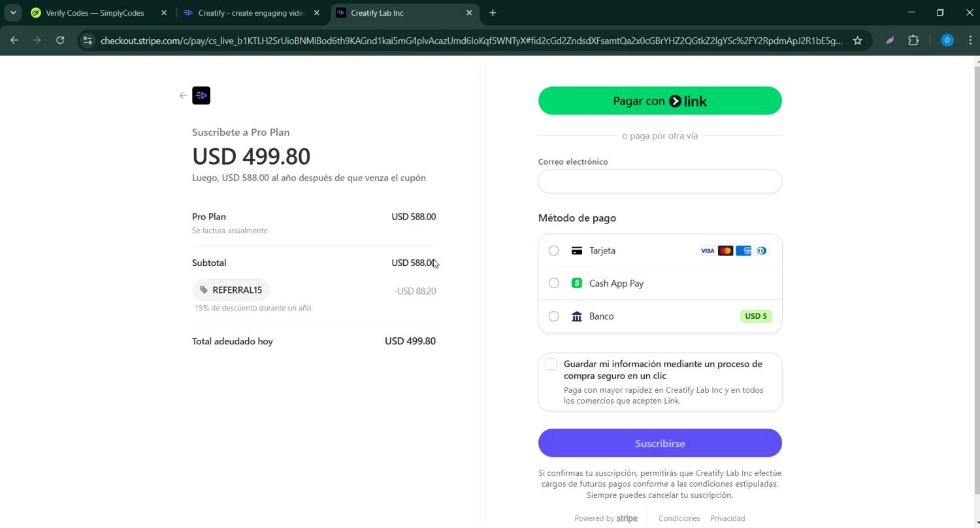The width and height of the screenshot is (980, 528).
Task: Click the Visa card logo
Action: pyautogui.click(x=707, y=251)
